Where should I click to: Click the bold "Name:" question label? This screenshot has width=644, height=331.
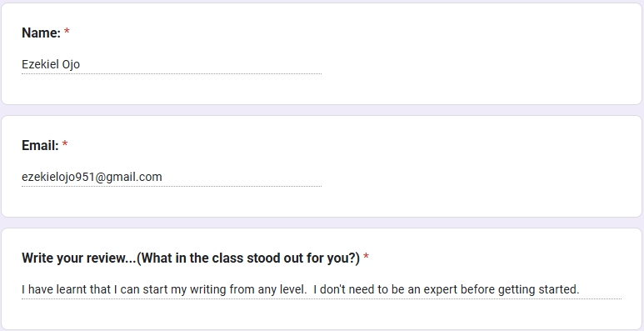(x=41, y=33)
